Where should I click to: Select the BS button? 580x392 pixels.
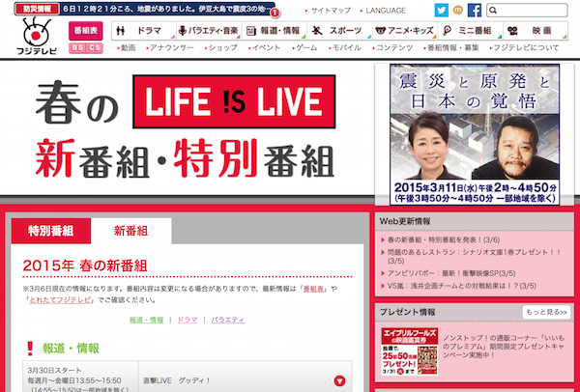[77, 48]
